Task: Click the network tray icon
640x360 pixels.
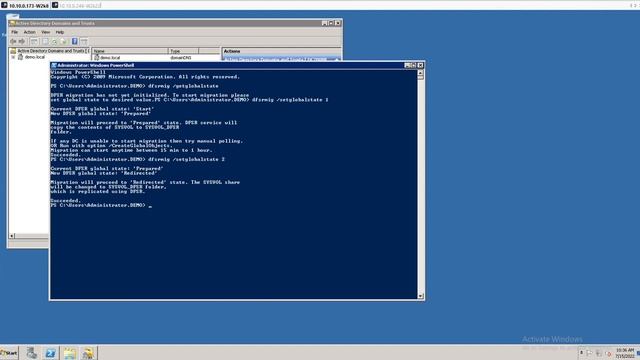Action: click(599, 353)
